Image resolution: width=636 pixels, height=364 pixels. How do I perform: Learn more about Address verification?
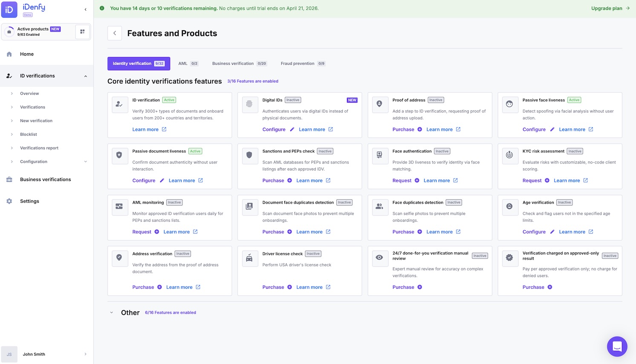183,287
